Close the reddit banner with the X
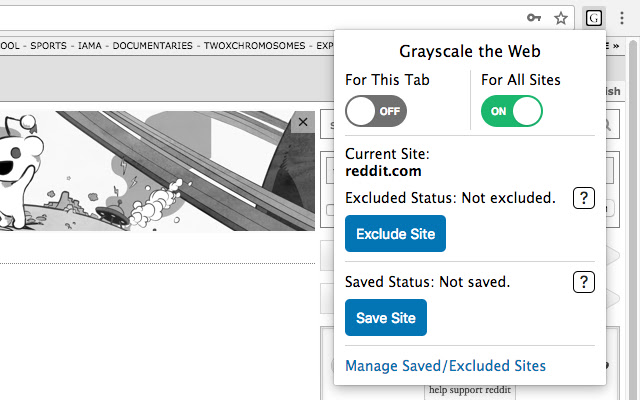 pos(304,122)
